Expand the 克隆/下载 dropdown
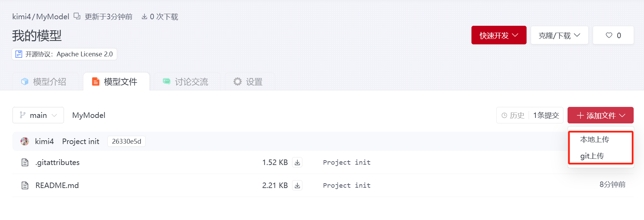 (x=559, y=35)
